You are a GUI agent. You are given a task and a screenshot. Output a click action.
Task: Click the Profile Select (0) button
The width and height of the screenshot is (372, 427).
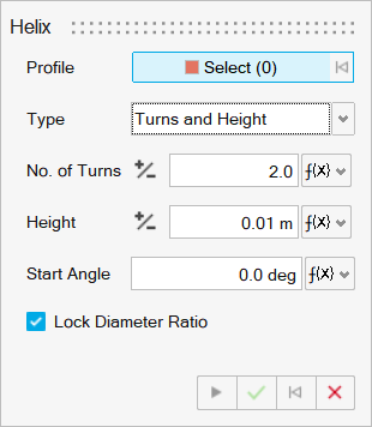pyautogui.click(x=231, y=67)
